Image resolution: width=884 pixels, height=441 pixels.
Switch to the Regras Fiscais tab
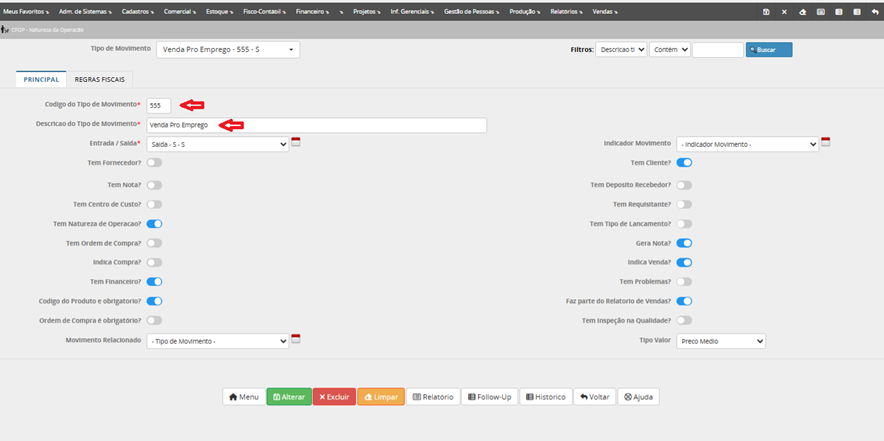[100, 79]
